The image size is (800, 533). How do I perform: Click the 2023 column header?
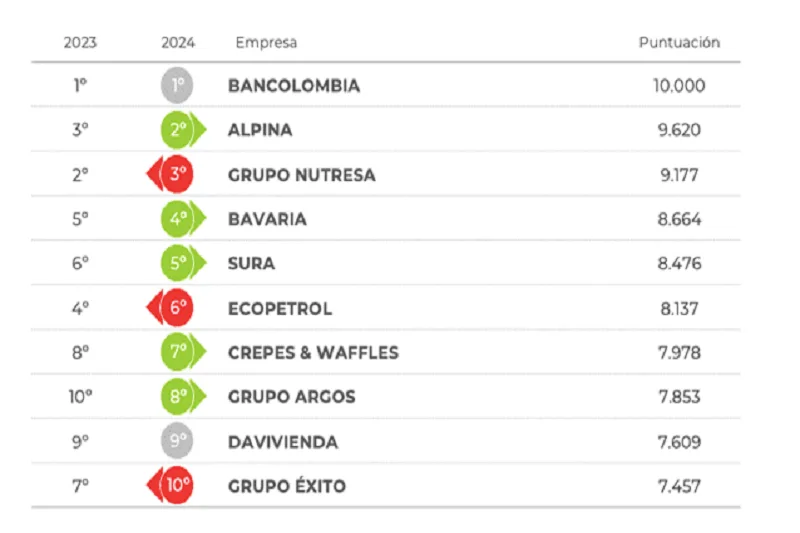80,43
